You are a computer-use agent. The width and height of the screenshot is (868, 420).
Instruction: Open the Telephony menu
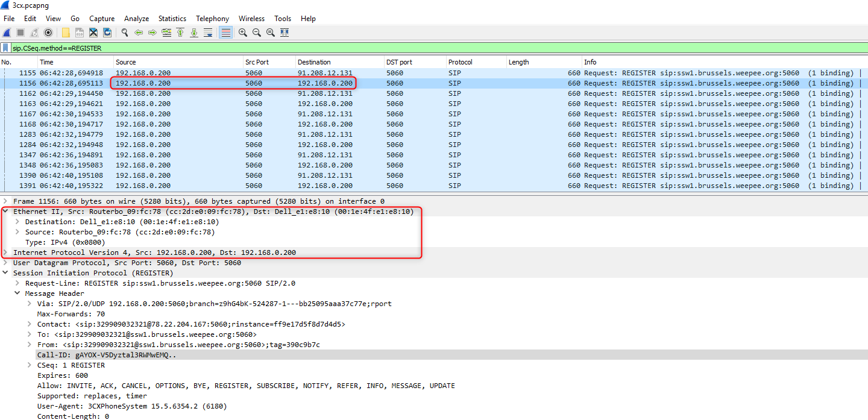212,19
